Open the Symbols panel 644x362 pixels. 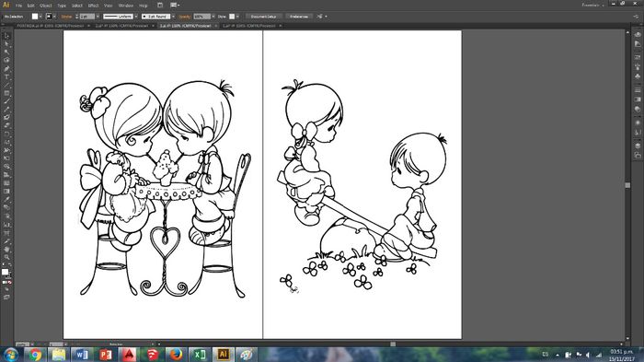(x=638, y=76)
